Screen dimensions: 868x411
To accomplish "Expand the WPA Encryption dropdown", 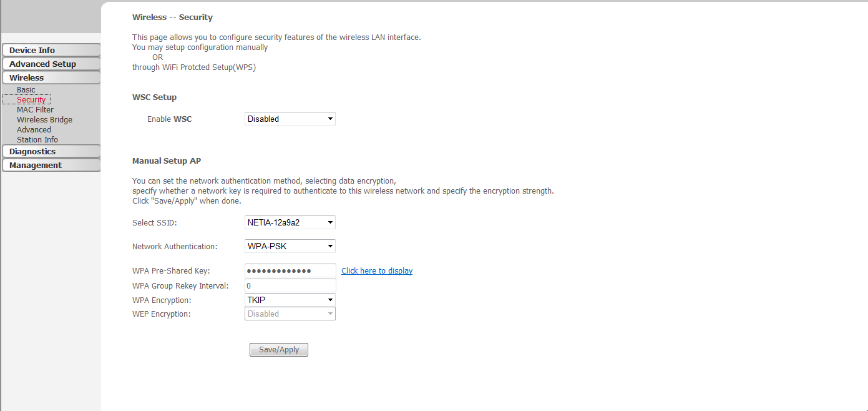I will pyautogui.click(x=290, y=300).
